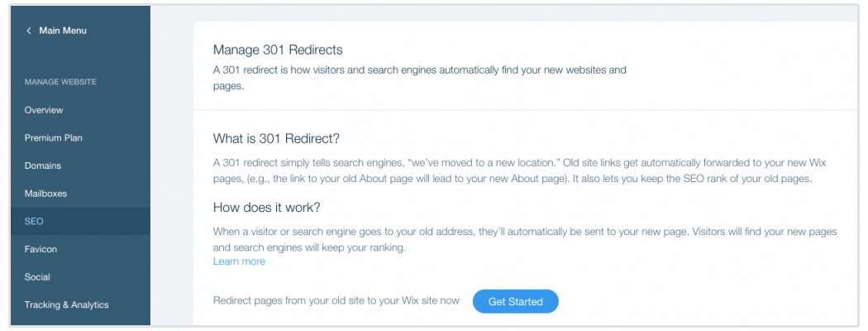This screenshot has height=331, width=868.
Task: Go to Premium Plan page
Action: click(x=54, y=138)
